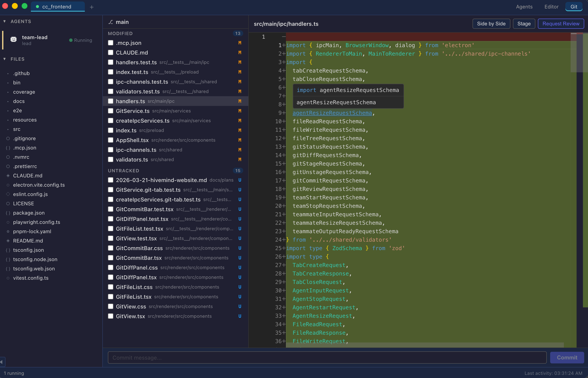The width and height of the screenshot is (588, 378).
Task: Click the gear icon beside pnpm-lock.yaml
Action: click(8, 231)
